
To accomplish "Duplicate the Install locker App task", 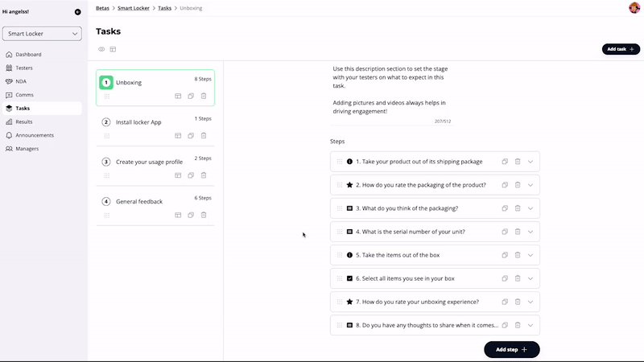I will 191,136.
